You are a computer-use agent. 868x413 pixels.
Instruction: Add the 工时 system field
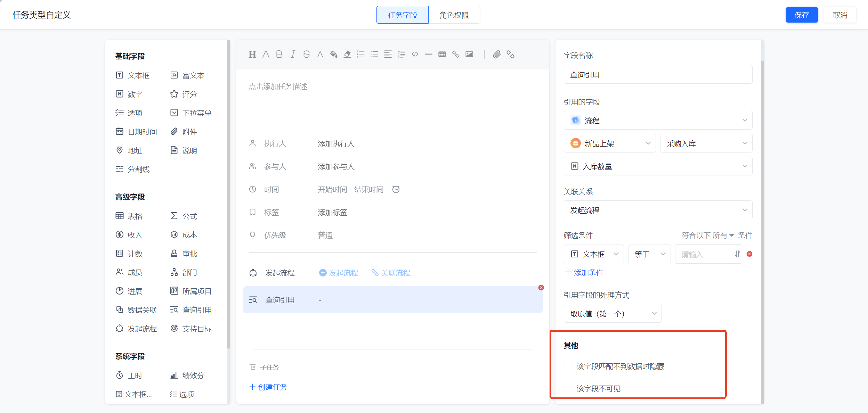click(129, 375)
